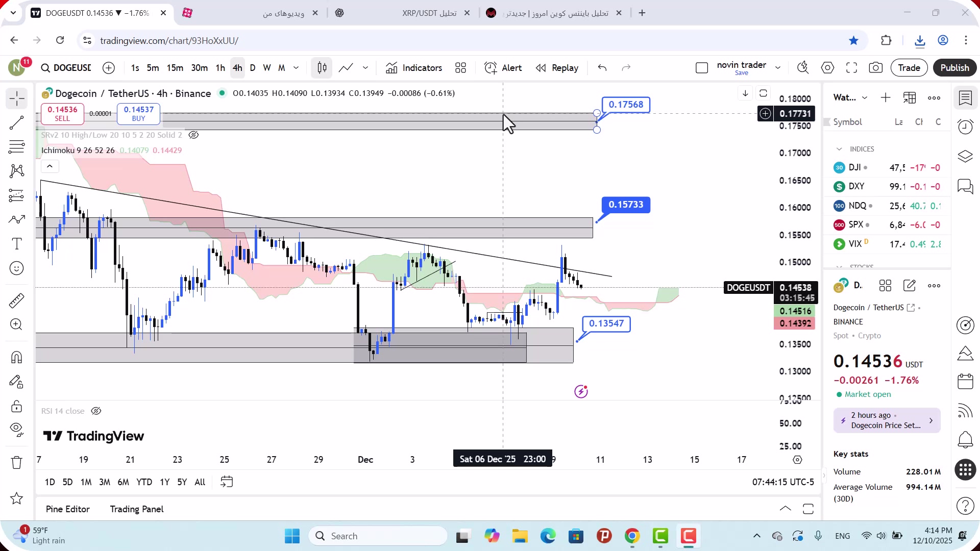
Task: Open the Trading Panel tab
Action: click(x=137, y=509)
